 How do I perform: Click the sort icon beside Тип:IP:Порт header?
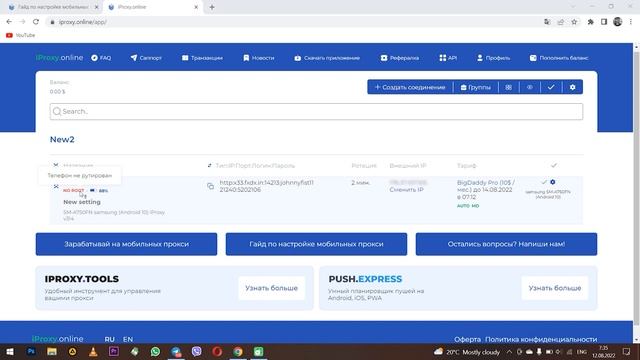[210, 165]
